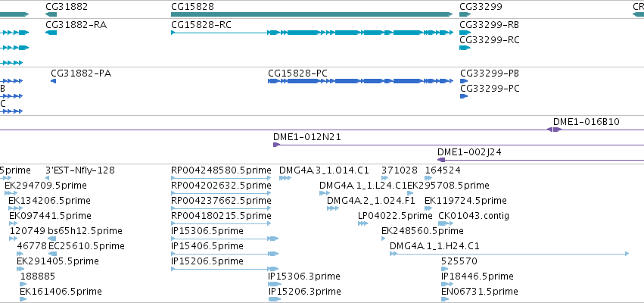Viewport: 644px width, 303px height.
Task: Select the RP004202632.5prime EST alignment
Action: pyautogui.click(x=221, y=193)
